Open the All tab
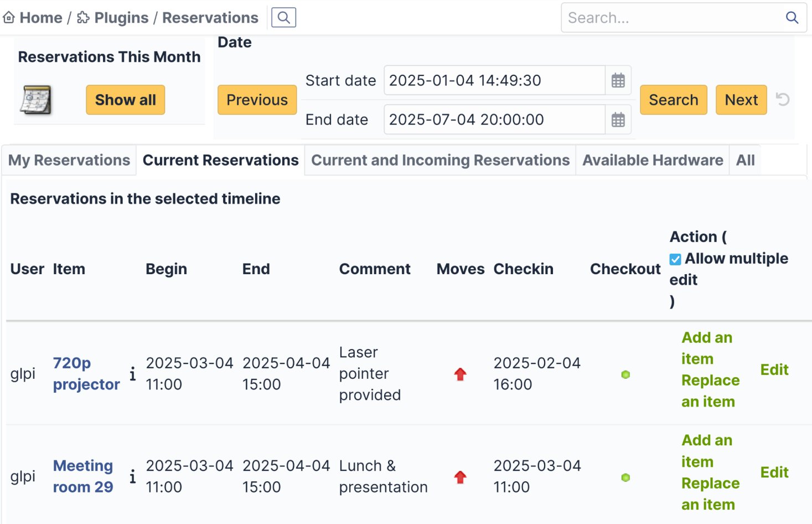Image resolution: width=812 pixels, height=524 pixels. pos(745,160)
